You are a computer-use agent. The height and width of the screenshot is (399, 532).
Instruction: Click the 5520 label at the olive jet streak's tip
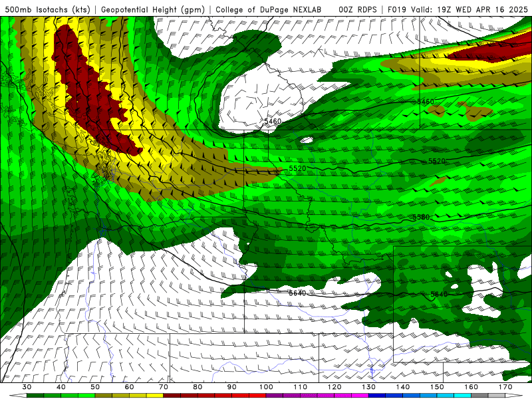[x=297, y=168]
